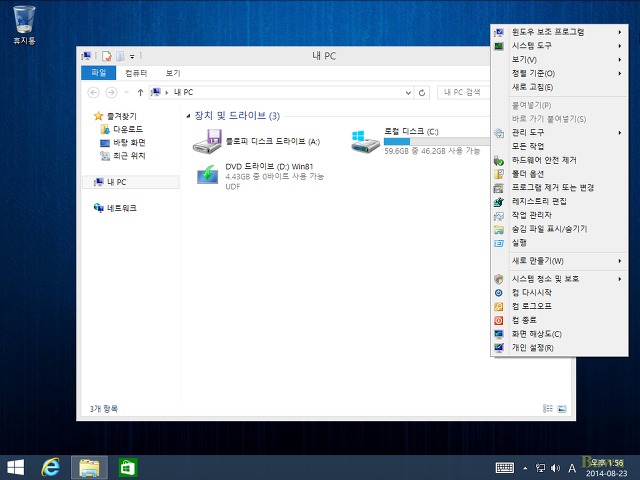The width and height of the screenshot is (640, 480).
Task: Click the Windows Start button
Action: coord(16,467)
